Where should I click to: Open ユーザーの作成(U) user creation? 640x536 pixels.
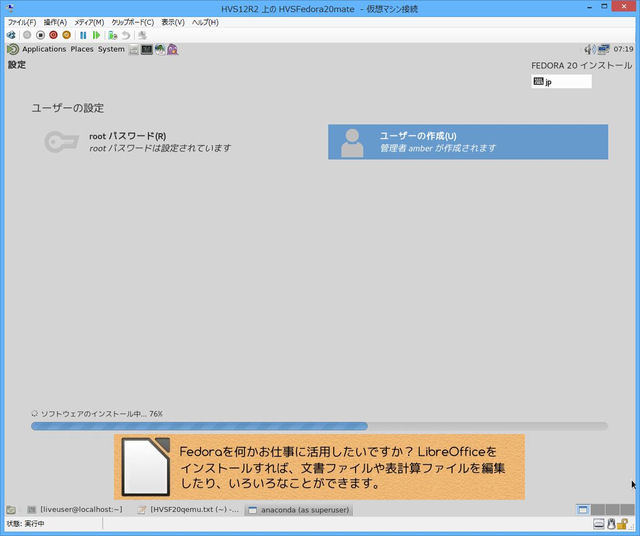coord(468,142)
